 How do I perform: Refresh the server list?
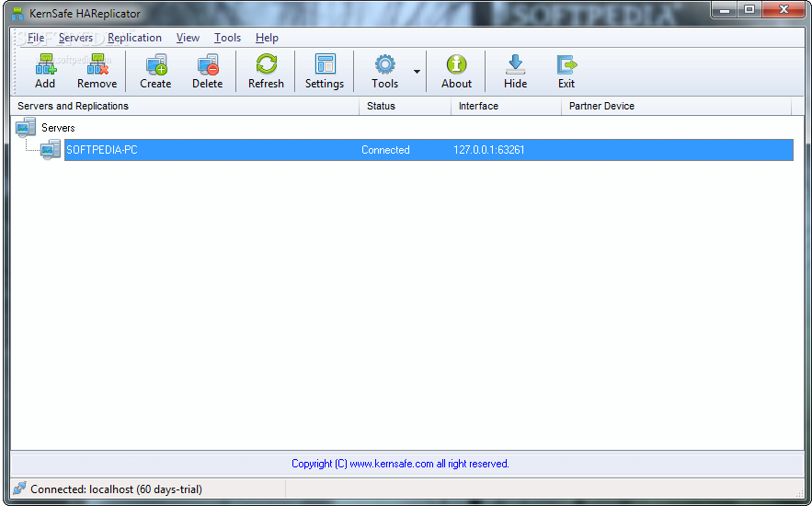pos(266,71)
